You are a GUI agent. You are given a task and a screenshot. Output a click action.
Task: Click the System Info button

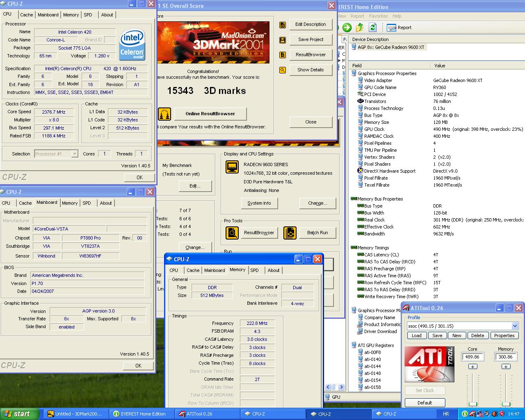click(259, 203)
